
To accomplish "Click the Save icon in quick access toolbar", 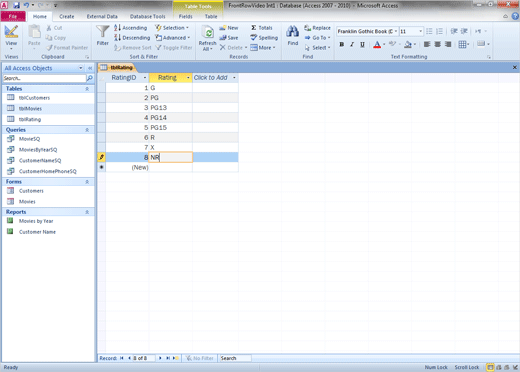I will [16, 5].
